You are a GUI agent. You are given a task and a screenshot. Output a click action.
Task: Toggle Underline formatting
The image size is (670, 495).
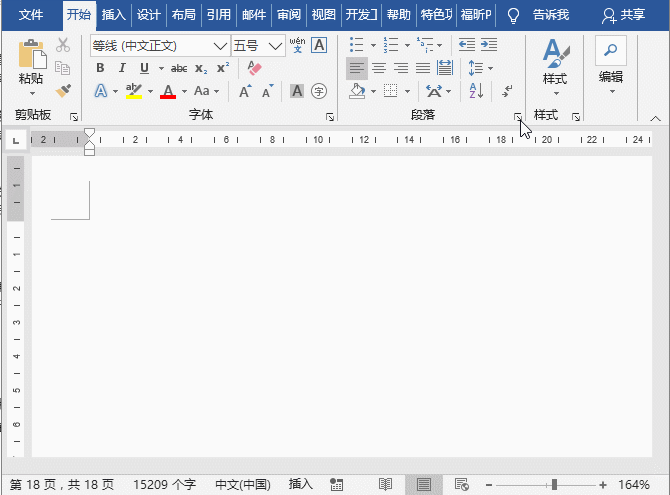click(x=144, y=68)
